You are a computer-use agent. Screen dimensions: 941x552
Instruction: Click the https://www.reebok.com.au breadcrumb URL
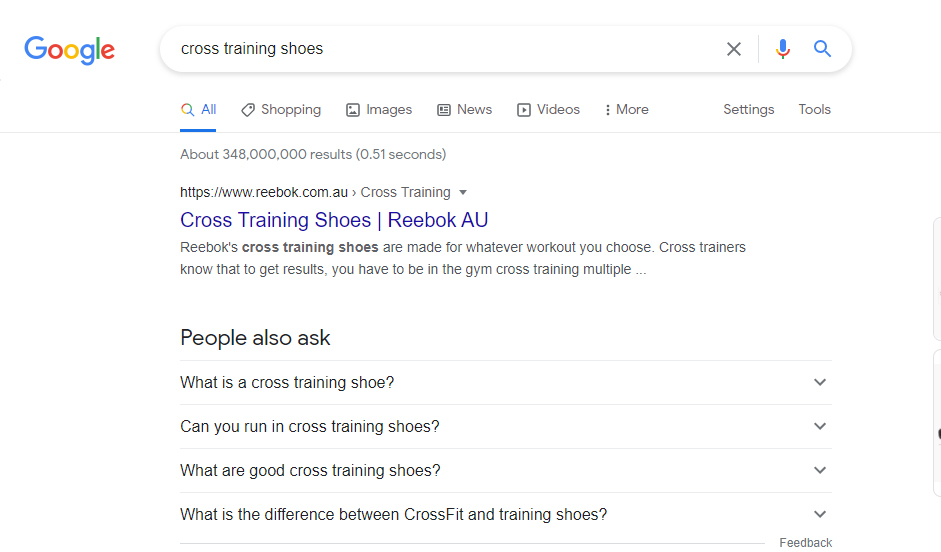(264, 193)
